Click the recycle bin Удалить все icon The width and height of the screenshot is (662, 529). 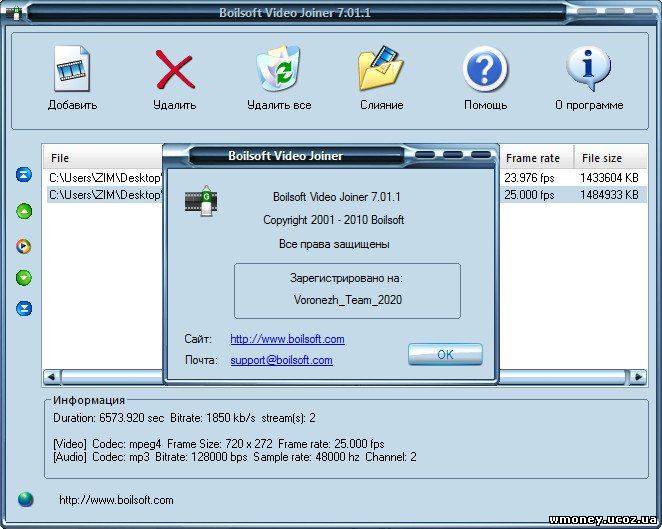tap(279, 68)
